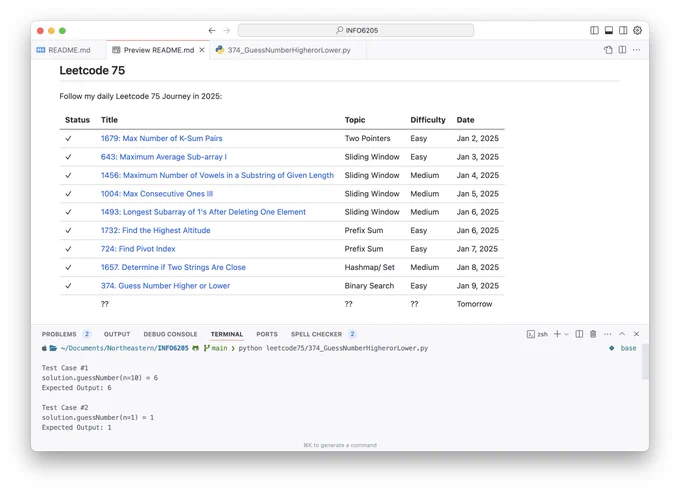Go forward with the right arrow icon

226,30
